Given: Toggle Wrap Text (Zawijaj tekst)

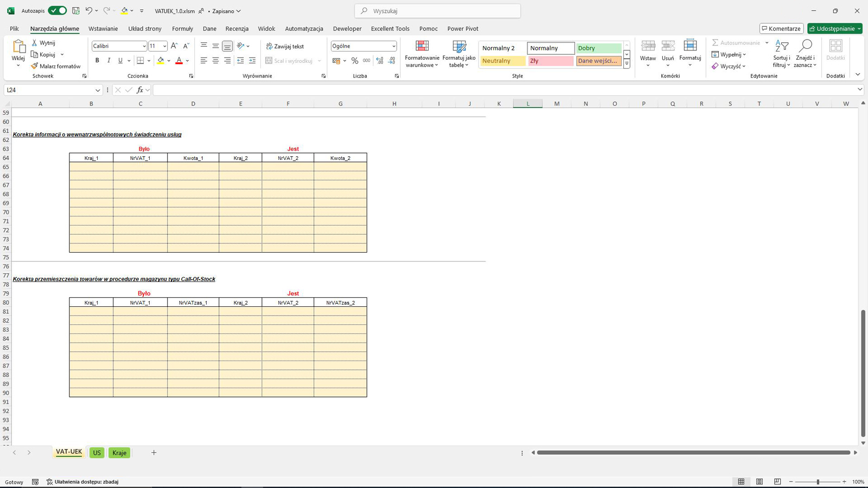Looking at the screenshot, I should click(x=285, y=46).
